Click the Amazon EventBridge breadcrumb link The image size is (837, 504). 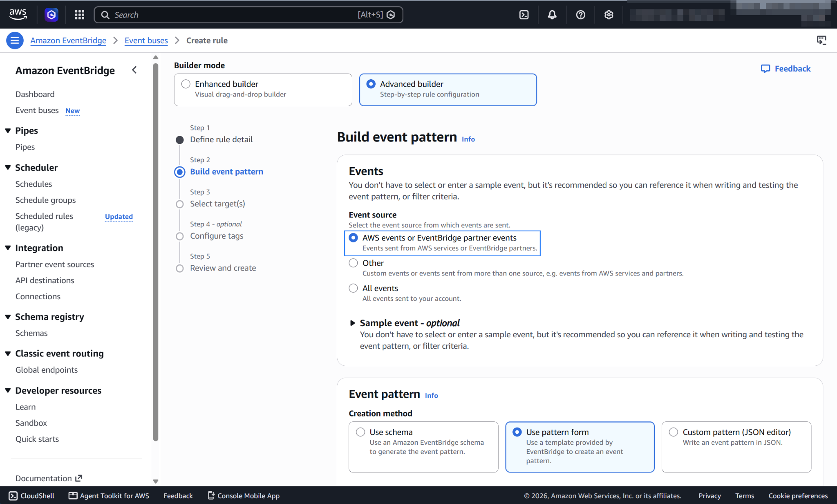[68, 40]
